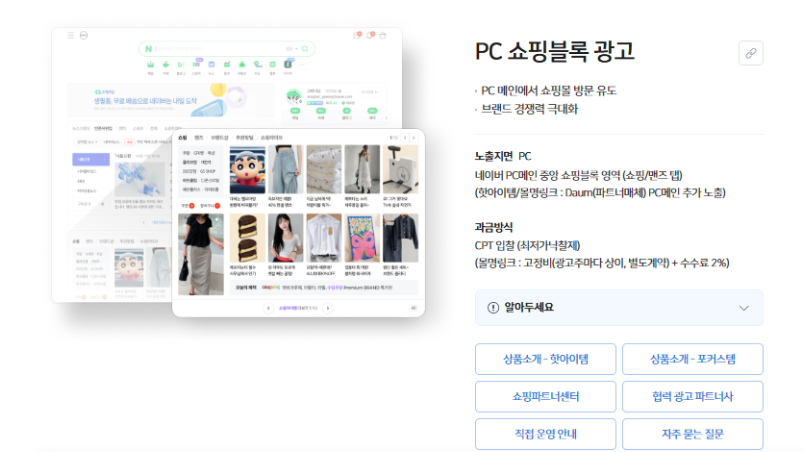
Task: Open the dropdown arrow inside Naver search bar
Action: 296,48
